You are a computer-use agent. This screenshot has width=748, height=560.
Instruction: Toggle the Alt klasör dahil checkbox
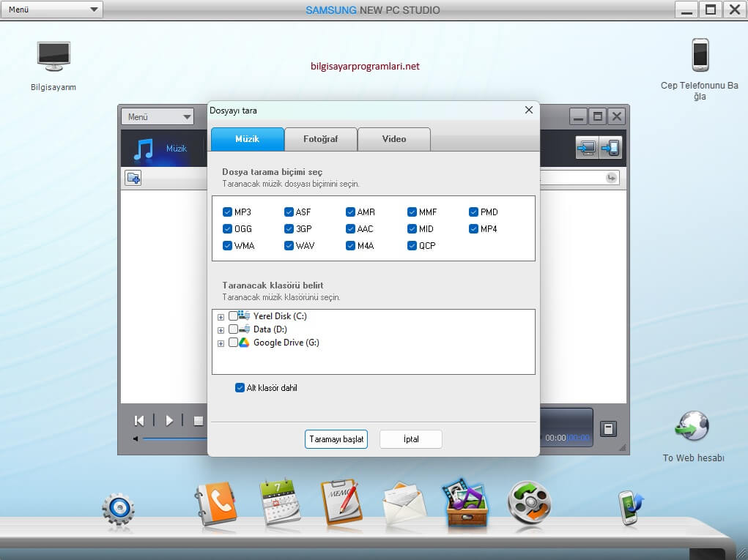[x=240, y=387]
